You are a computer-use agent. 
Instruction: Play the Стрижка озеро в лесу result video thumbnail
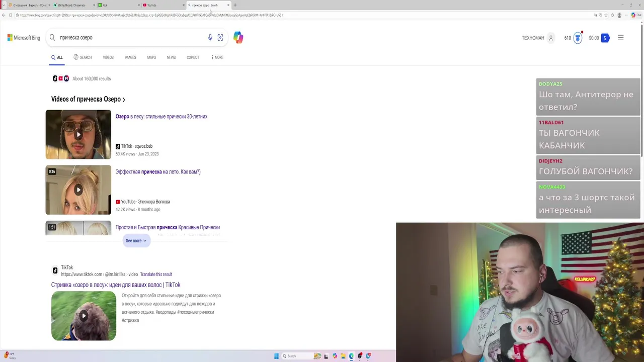click(x=84, y=316)
